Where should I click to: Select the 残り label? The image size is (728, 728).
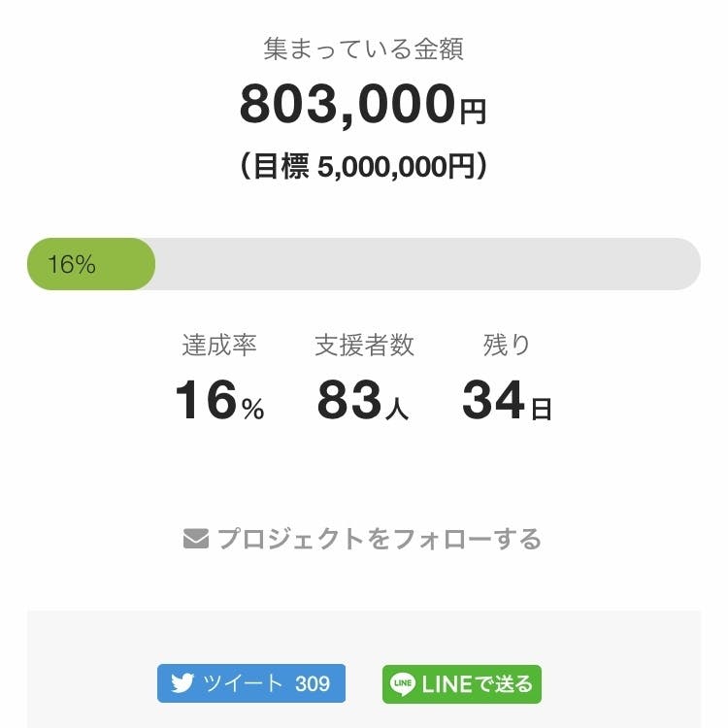(x=507, y=345)
